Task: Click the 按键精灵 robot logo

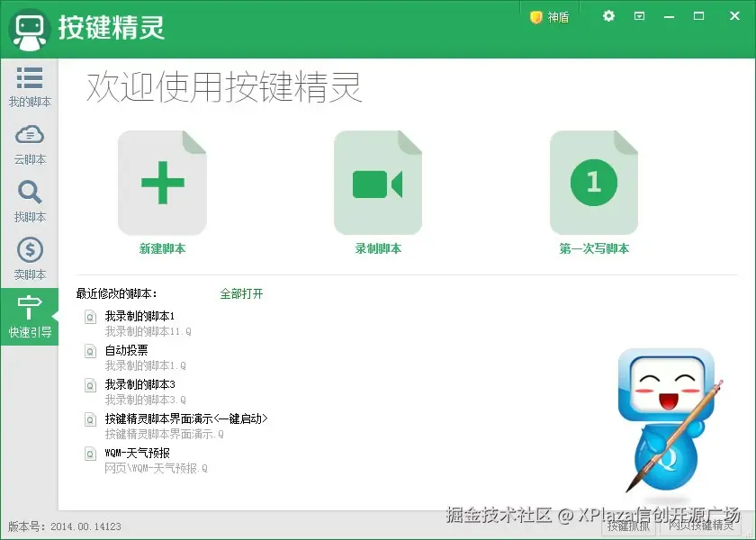Action: click(x=30, y=30)
